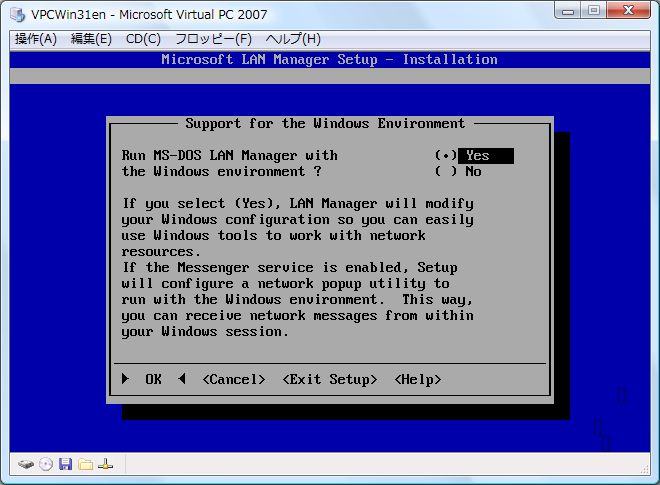Click the hard disk activity icon
Viewport: 660px width, 485px height.
26,465
